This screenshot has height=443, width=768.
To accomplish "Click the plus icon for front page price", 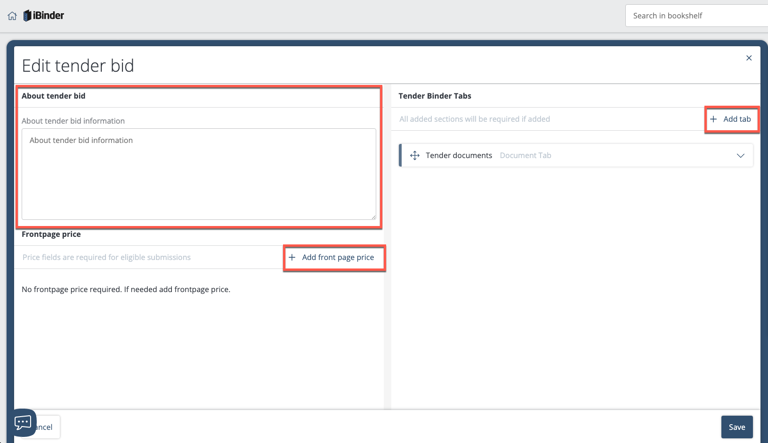I will point(292,258).
